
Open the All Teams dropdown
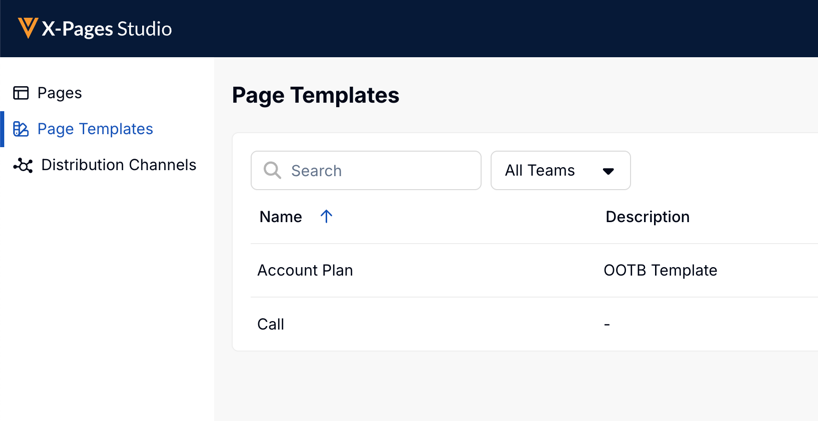(x=560, y=171)
